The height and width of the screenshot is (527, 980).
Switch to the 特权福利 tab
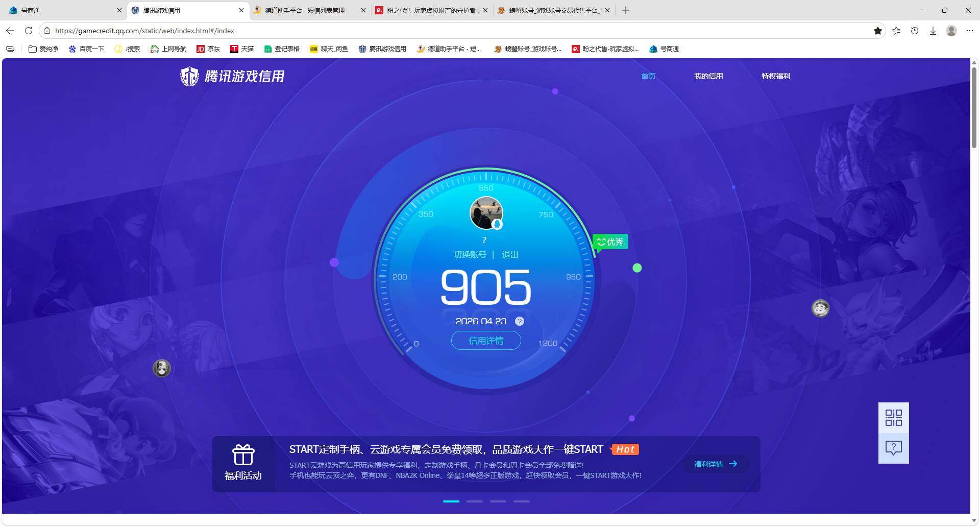coord(775,76)
